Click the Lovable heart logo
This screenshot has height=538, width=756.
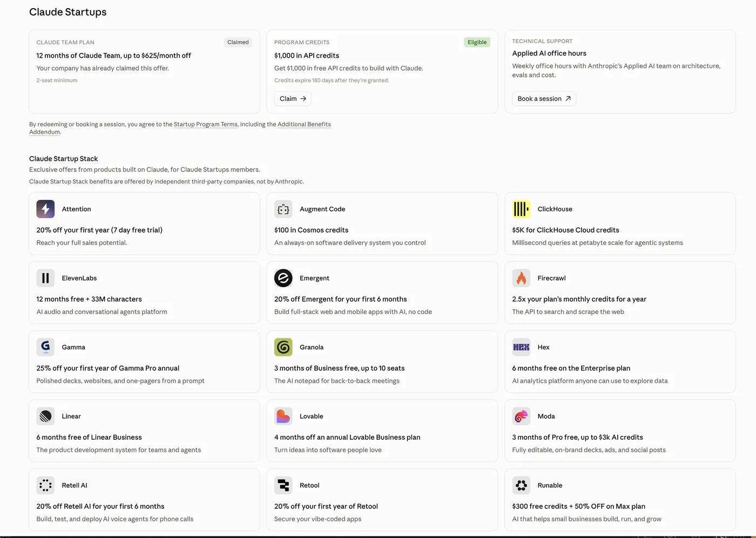pyautogui.click(x=283, y=416)
